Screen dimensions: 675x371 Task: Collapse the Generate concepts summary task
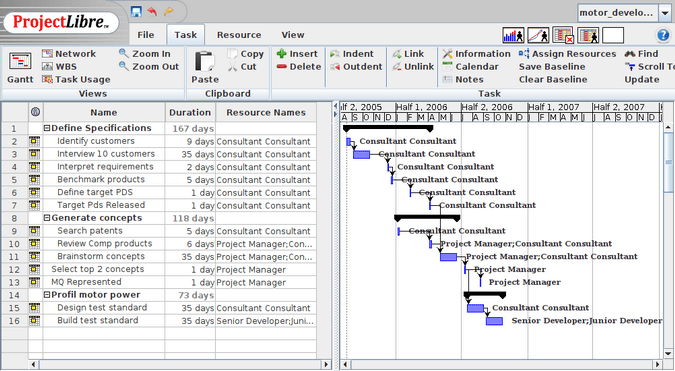[x=47, y=218]
